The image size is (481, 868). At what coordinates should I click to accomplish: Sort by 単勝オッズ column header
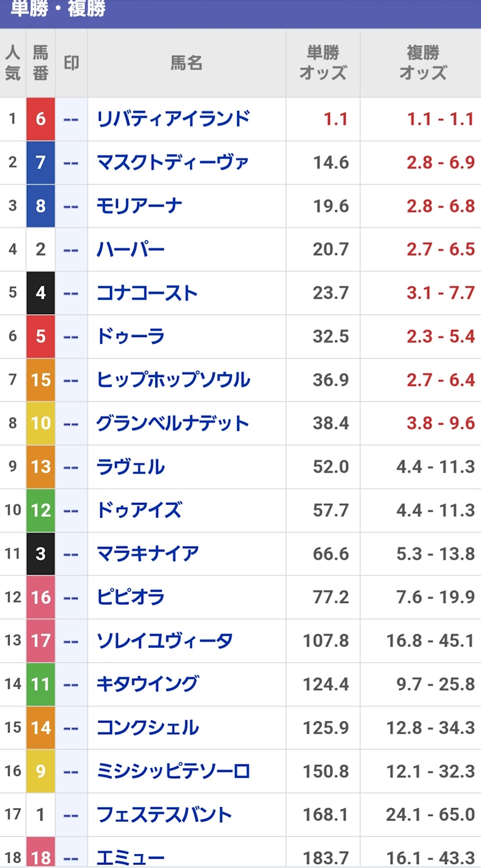pos(323,63)
